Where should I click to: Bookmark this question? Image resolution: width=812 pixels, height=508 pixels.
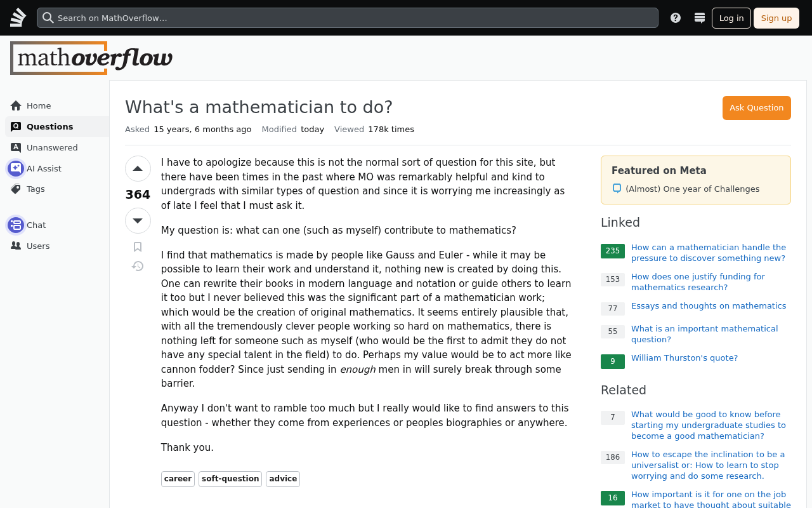138,247
